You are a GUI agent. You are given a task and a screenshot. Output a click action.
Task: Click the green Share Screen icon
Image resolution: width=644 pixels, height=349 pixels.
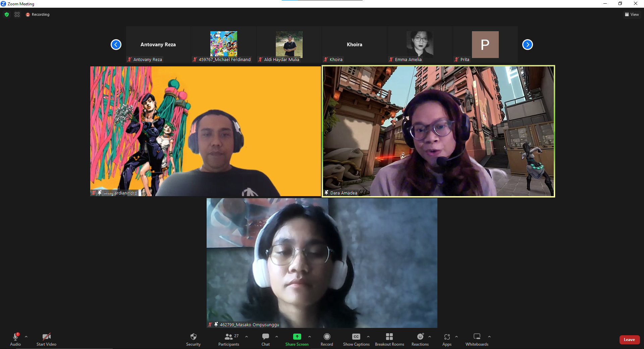point(297,337)
